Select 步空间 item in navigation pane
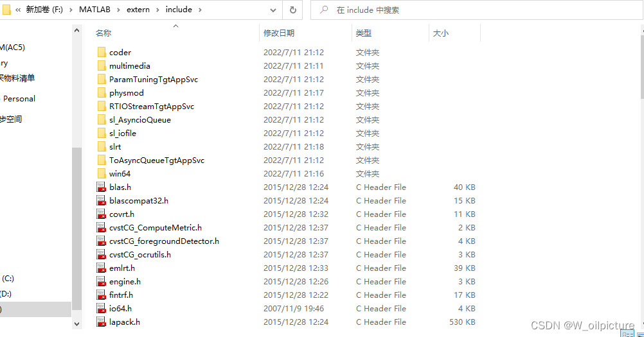 [x=11, y=119]
